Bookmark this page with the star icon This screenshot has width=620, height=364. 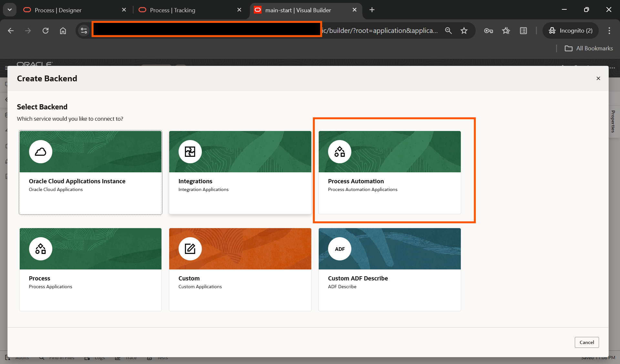(464, 31)
